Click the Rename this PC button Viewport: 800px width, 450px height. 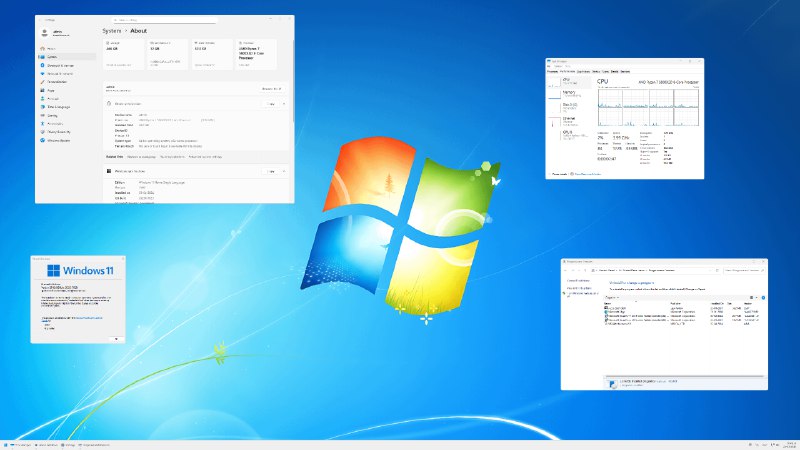(x=271, y=89)
